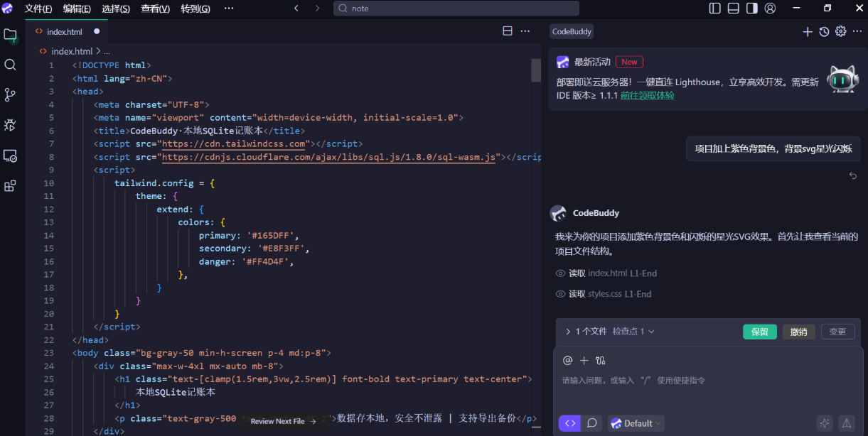Open the Source Control view

10,94
